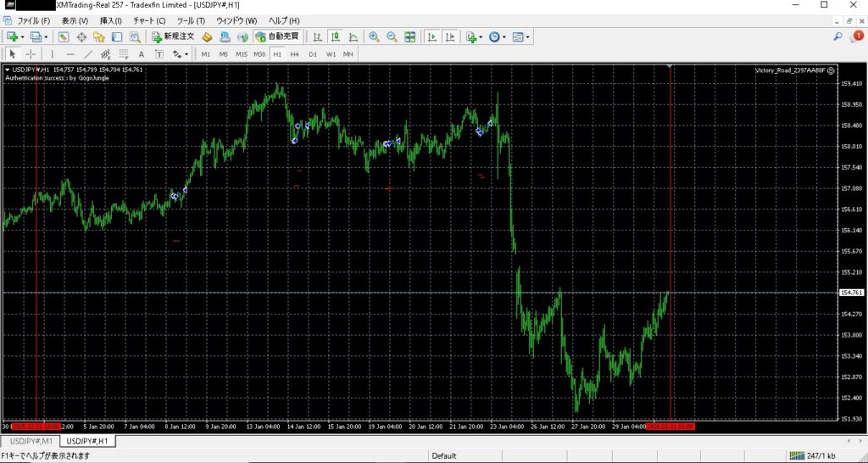Viewport: 868px width, 463px height.
Task: Toggle the chart auto scroll button
Action: click(x=431, y=36)
